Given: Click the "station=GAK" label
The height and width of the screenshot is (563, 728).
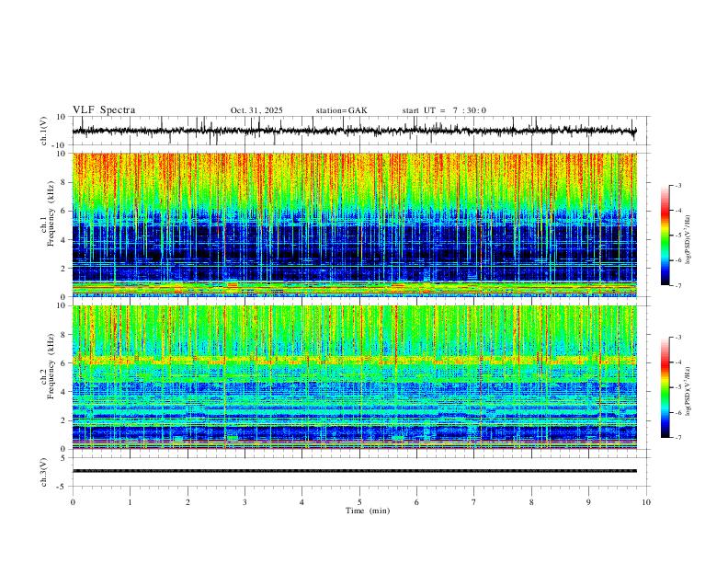Looking at the screenshot, I should pos(342,110).
